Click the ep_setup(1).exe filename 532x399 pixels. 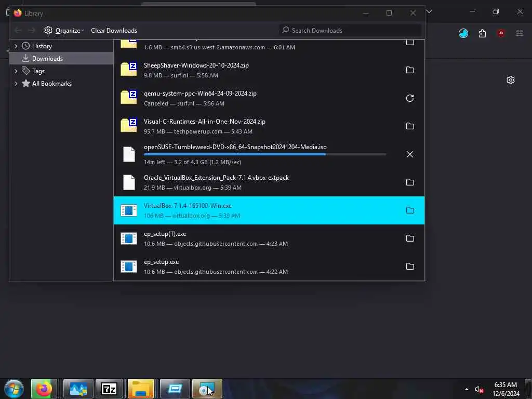tap(165, 234)
